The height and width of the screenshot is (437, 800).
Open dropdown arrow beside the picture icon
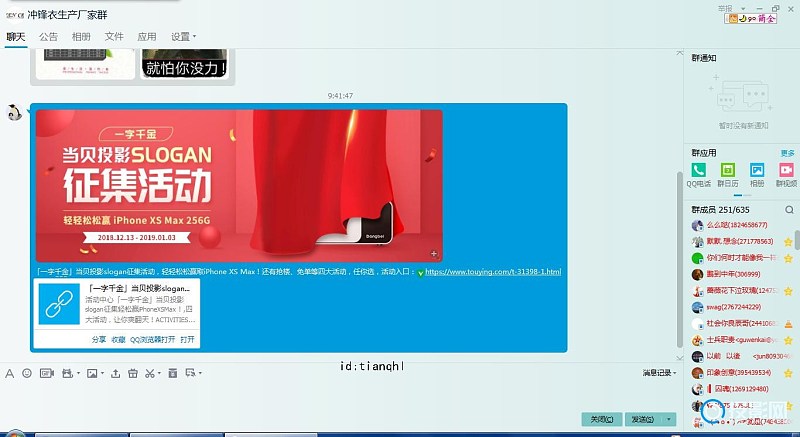point(103,374)
